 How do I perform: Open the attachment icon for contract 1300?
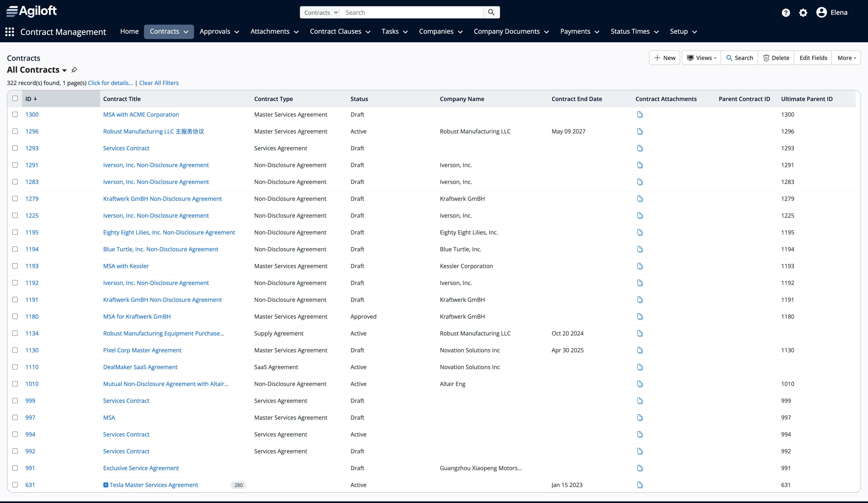640,115
